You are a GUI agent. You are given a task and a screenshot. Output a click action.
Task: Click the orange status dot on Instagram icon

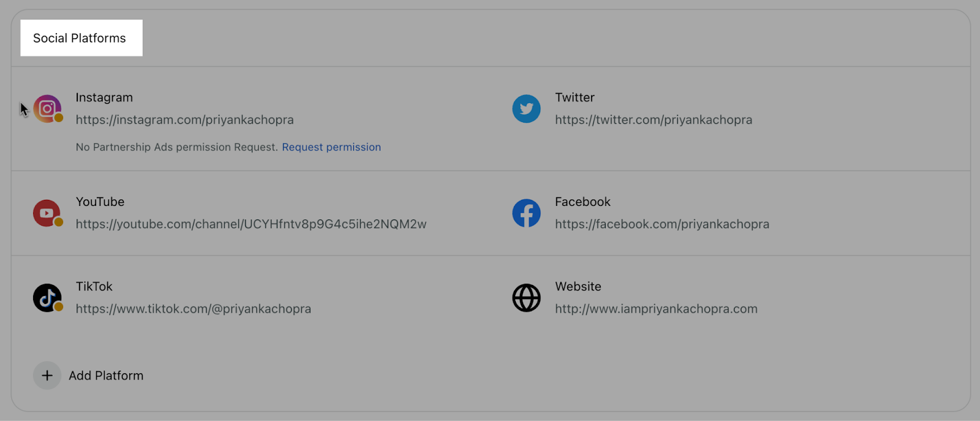coord(59,118)
